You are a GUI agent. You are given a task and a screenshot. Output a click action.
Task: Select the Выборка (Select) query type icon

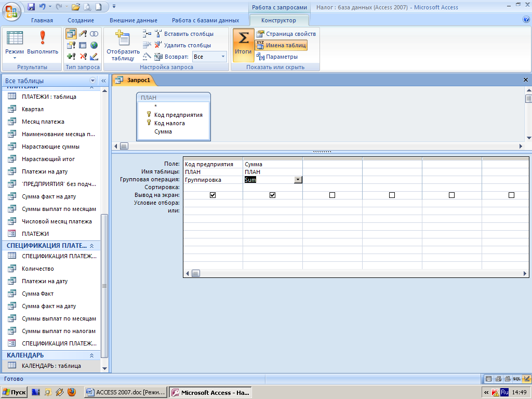(71, 34)
